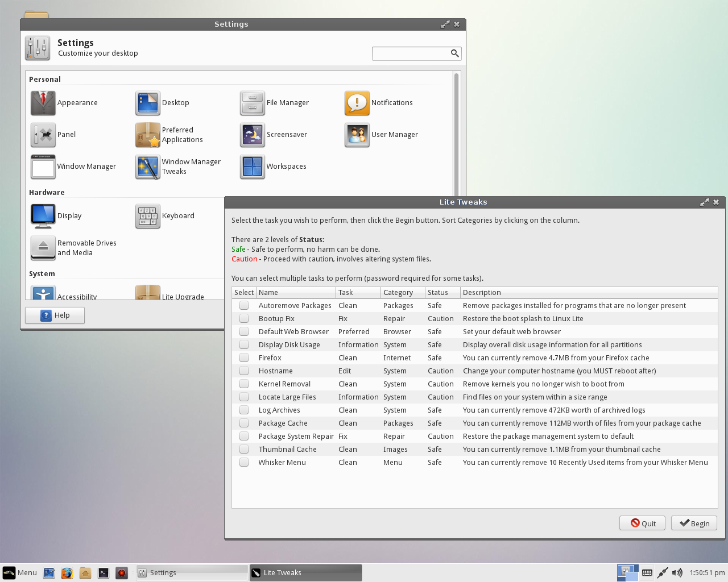Sort tasks by the Name column

[x=296, y=292]
